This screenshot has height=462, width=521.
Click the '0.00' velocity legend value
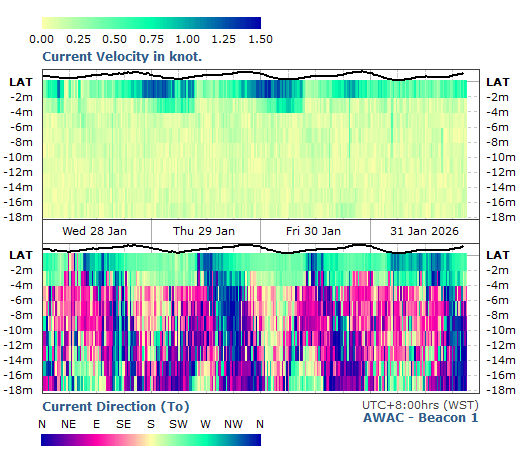pos(41,39)
